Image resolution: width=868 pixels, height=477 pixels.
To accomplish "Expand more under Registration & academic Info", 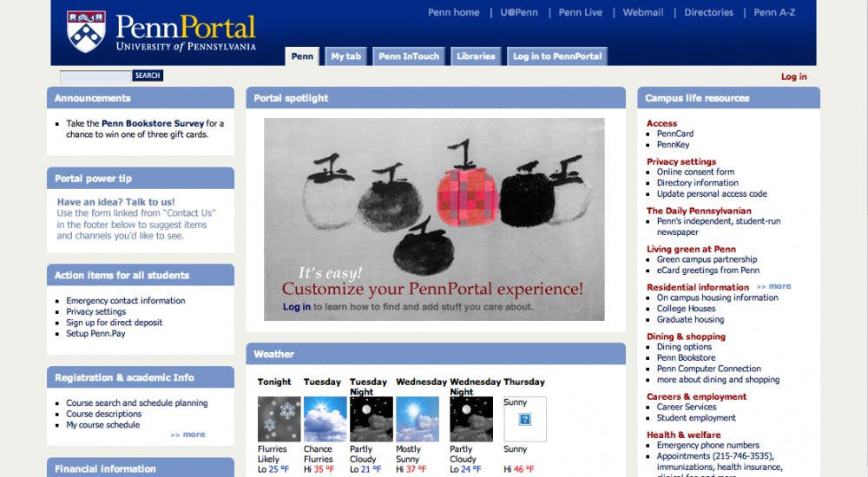I will [x=188, y=435].
